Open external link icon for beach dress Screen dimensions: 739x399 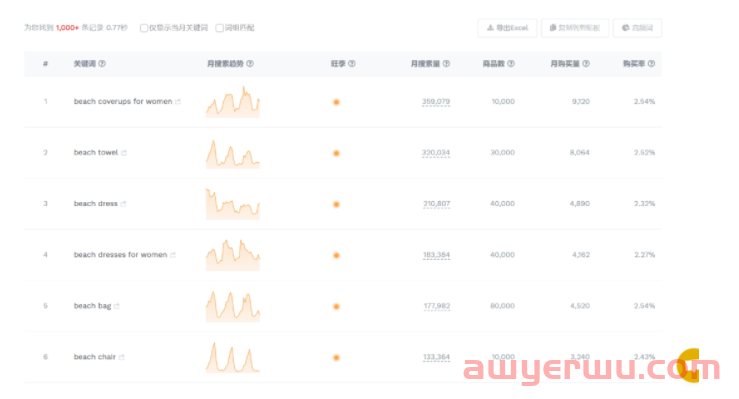coord(123,204)
